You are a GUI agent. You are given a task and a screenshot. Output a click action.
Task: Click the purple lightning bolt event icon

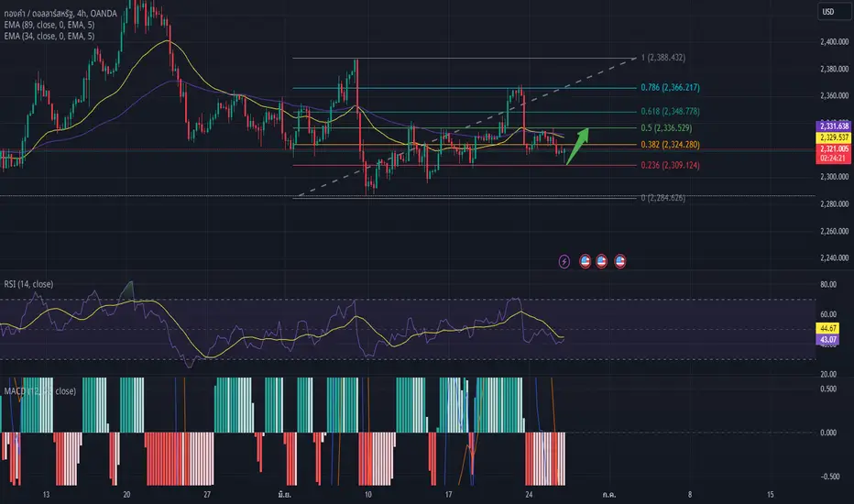[564, 261]
